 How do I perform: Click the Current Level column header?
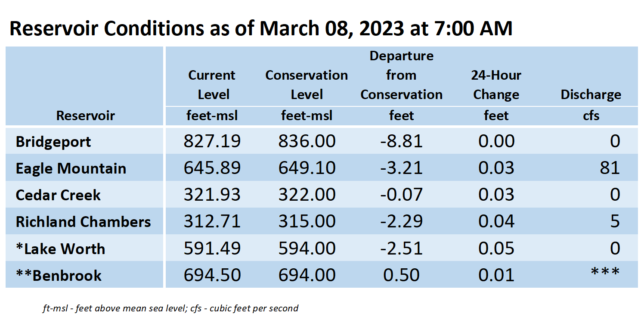[212, 85]
